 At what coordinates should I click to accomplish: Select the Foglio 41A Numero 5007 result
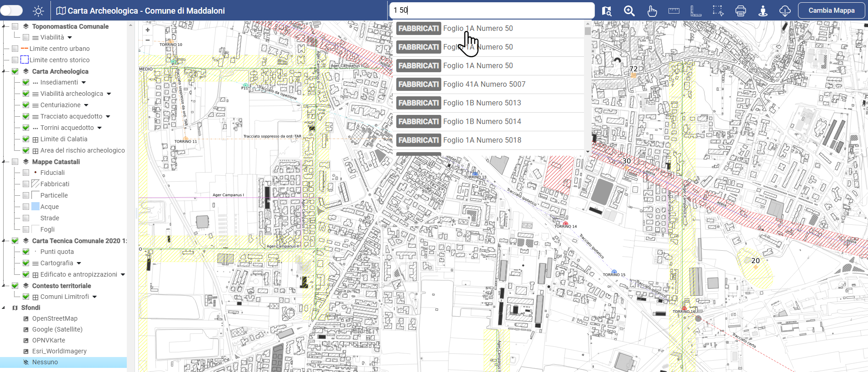(484, 84)
